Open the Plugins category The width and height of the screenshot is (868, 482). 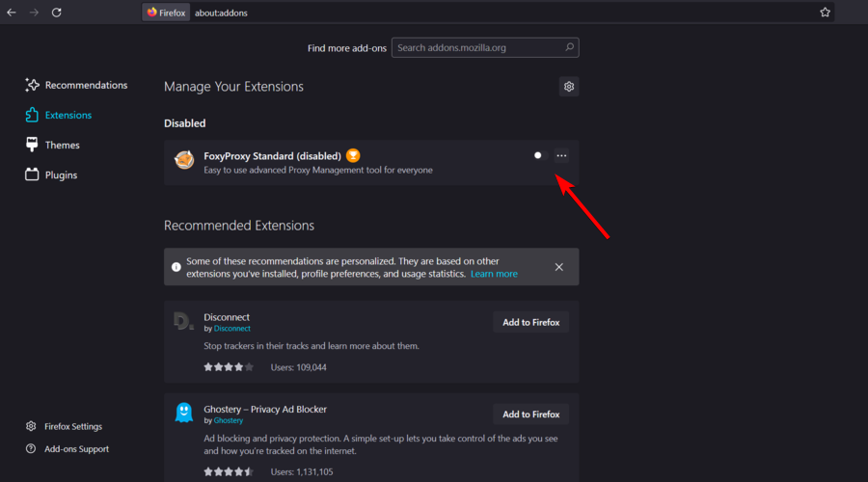click(51, 174)
